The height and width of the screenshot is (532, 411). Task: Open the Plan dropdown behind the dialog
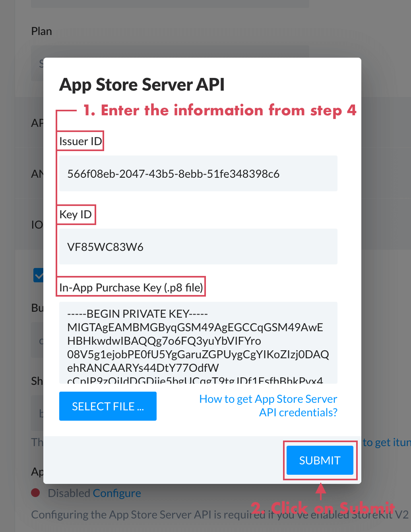tap(37, 64)
